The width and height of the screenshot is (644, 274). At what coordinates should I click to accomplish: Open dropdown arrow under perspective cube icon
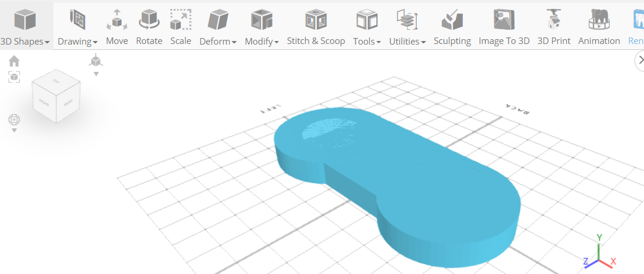click(96, 74)
